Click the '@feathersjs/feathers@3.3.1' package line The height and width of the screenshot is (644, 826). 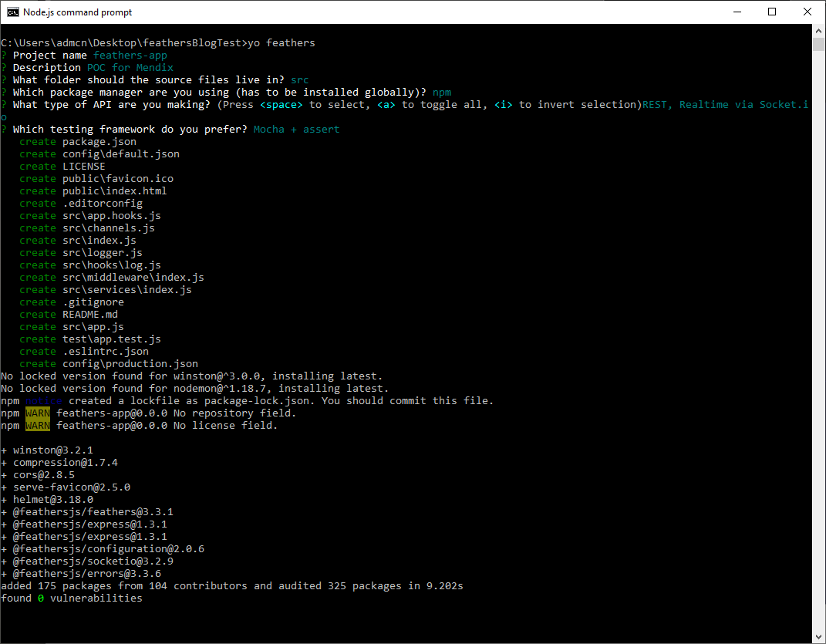point(87,511)
